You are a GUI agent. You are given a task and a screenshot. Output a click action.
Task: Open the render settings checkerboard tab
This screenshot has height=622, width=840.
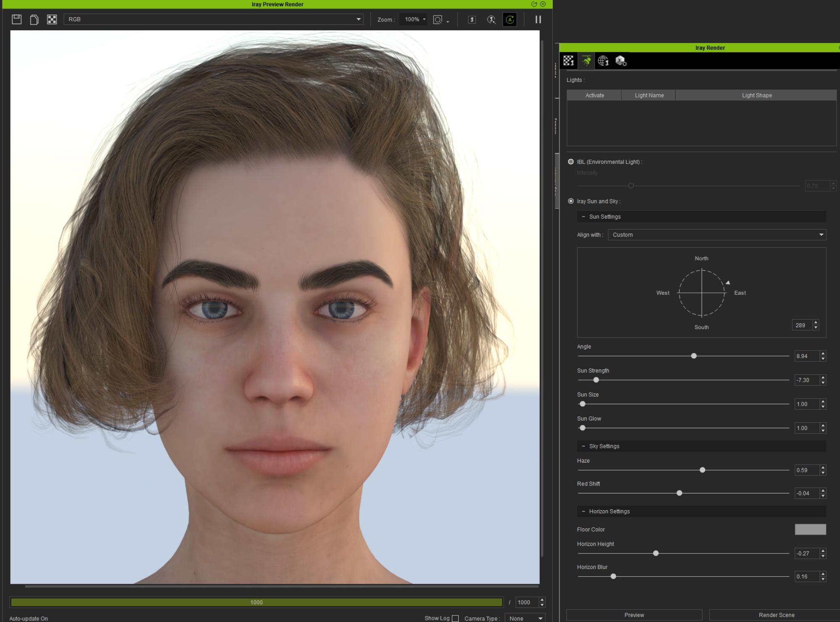pyautogui.click(x=569, y=61)
